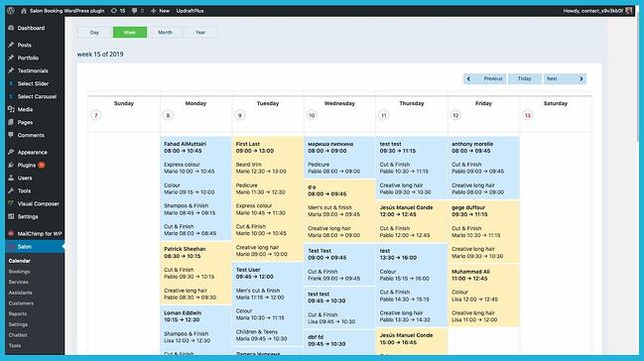Open Loman Eddwin booking on Monday

[195, 330]
